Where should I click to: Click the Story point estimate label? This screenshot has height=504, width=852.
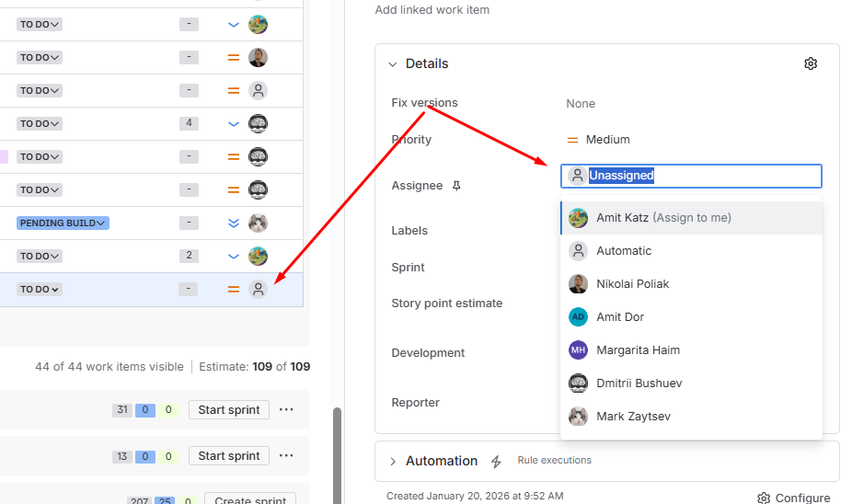tap(446, 304)
